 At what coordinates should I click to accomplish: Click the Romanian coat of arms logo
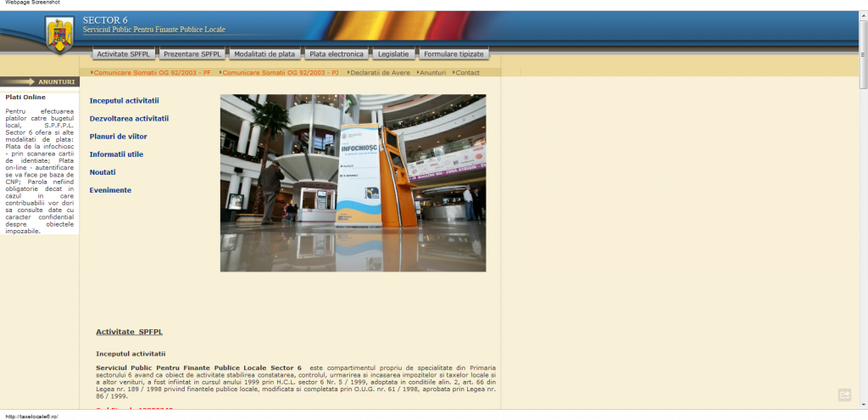click(60, 34)
